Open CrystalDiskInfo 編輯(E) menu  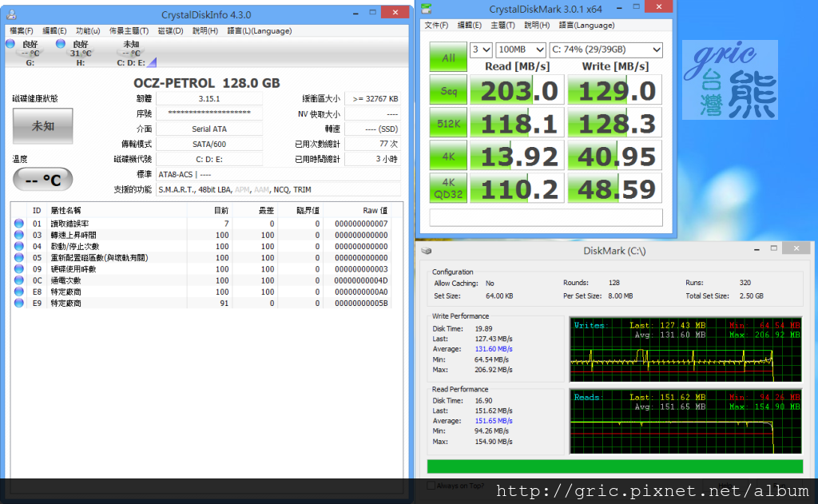(54, 31)
